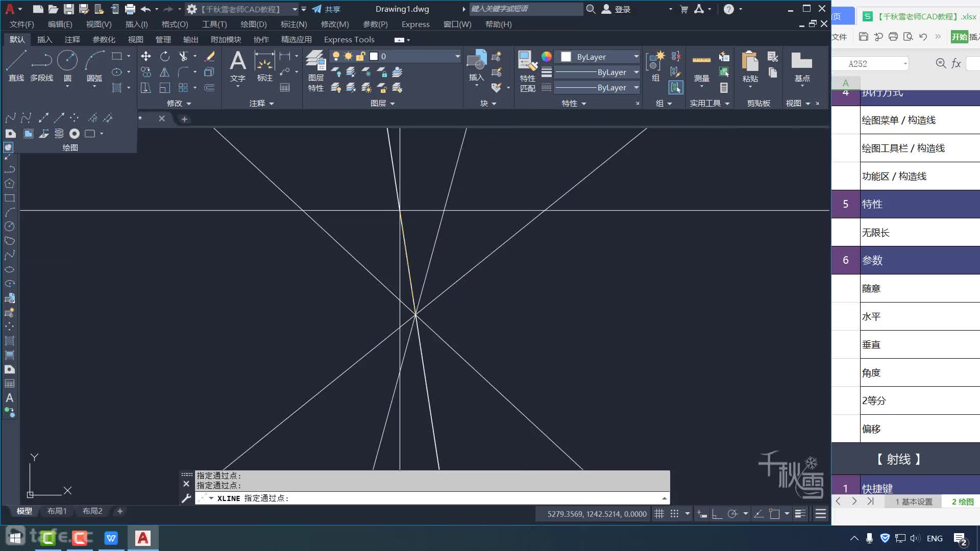980x551 pixels.
Task: Click the Rotate tool icon
Action: pos(164,56)
